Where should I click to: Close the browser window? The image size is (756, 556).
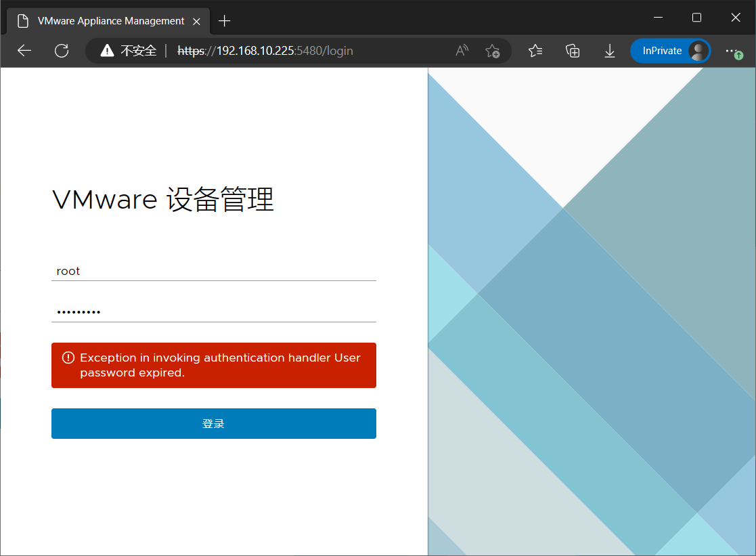[x=736, y=18]
